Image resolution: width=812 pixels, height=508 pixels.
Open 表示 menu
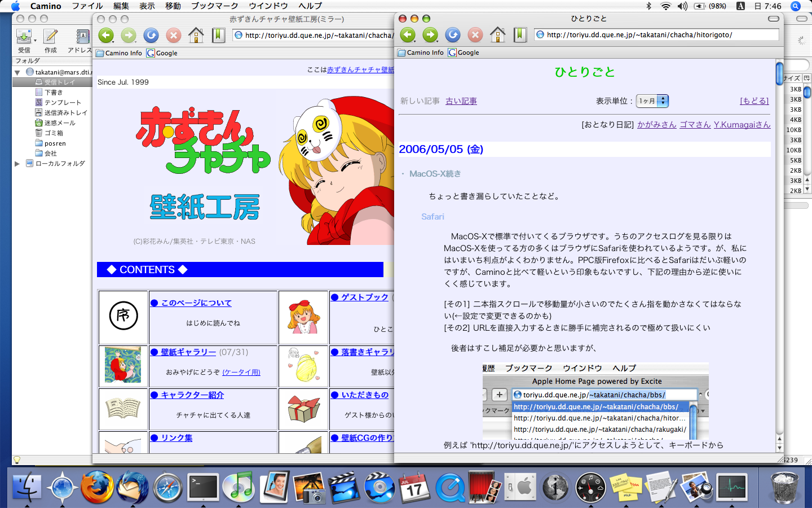click(x=147, y=6)
